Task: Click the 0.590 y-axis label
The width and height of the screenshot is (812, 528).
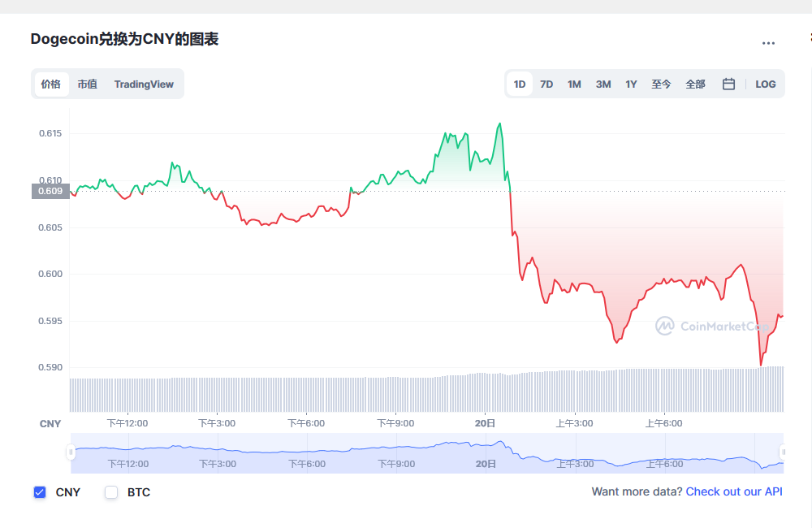Action: [x=50, y=367]
